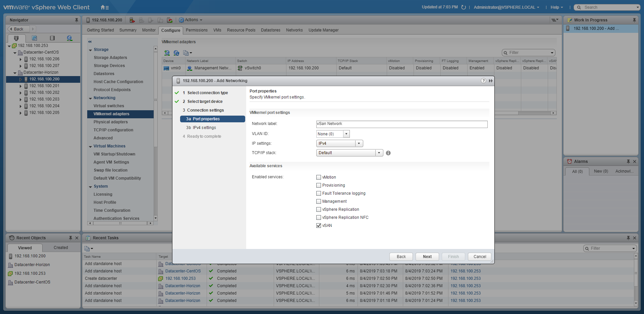Click the Next button
644x314 pixels.
click(x=427, y=257)
